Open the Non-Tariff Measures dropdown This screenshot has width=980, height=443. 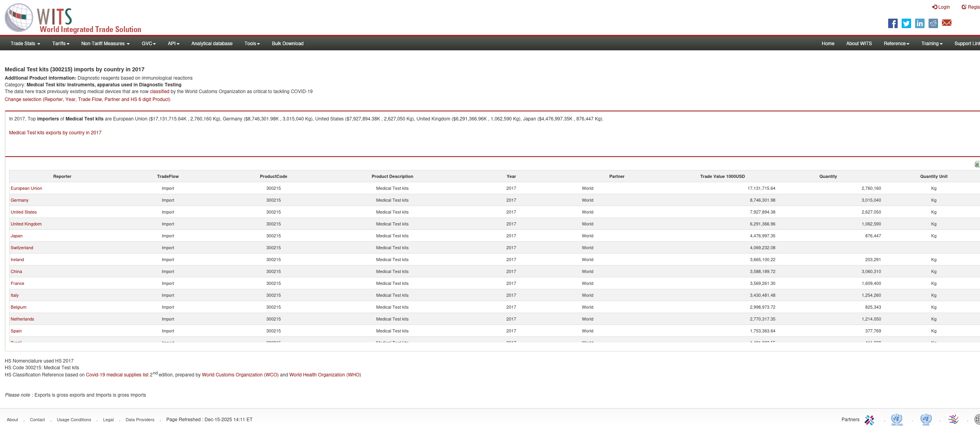click(x=105, y=44)
